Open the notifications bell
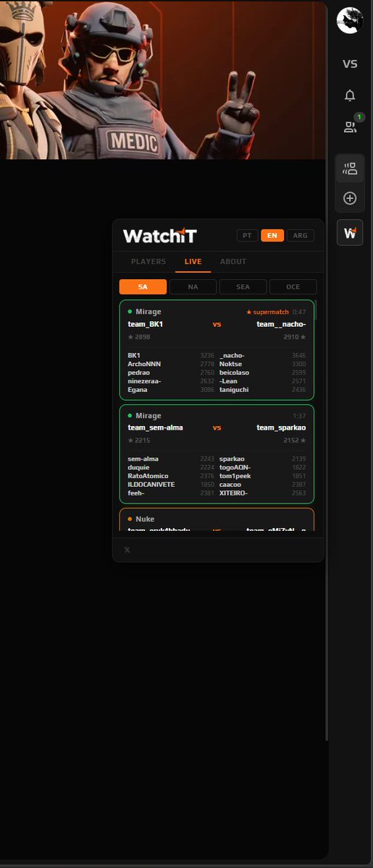373x868 pixels. 350,95
